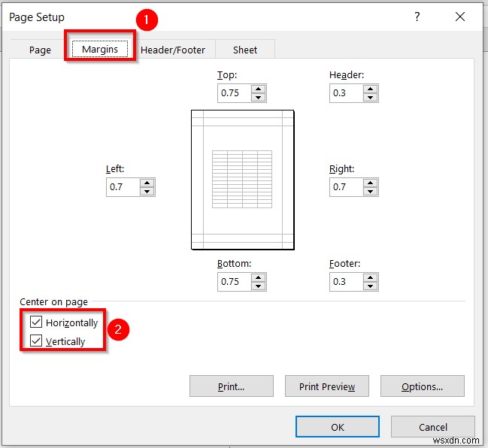This screenshot has height=448, width=488.
Task: Select the Margins tab
Action: [100, 49]
